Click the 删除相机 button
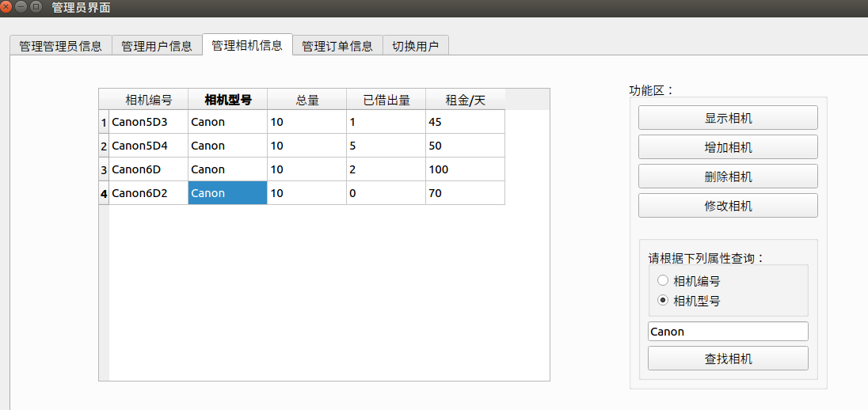This screenshot has height=410, width=868. pos(728,177)
